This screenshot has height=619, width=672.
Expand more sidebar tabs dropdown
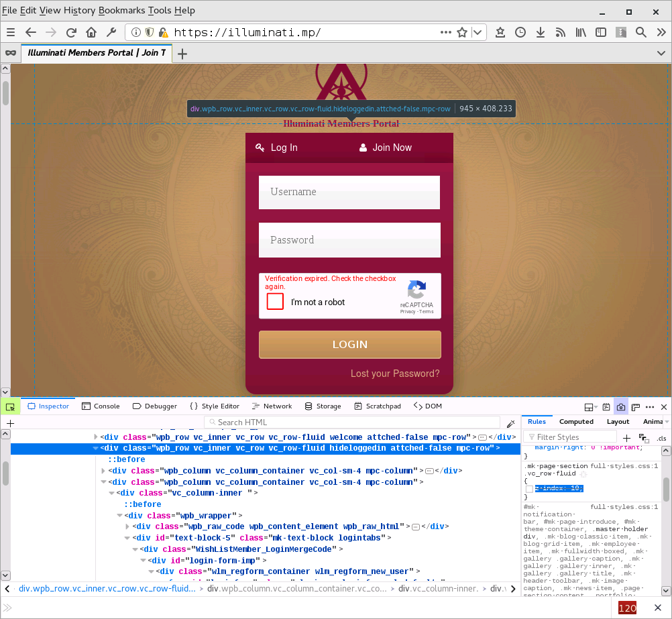click(x=667, y=422)
